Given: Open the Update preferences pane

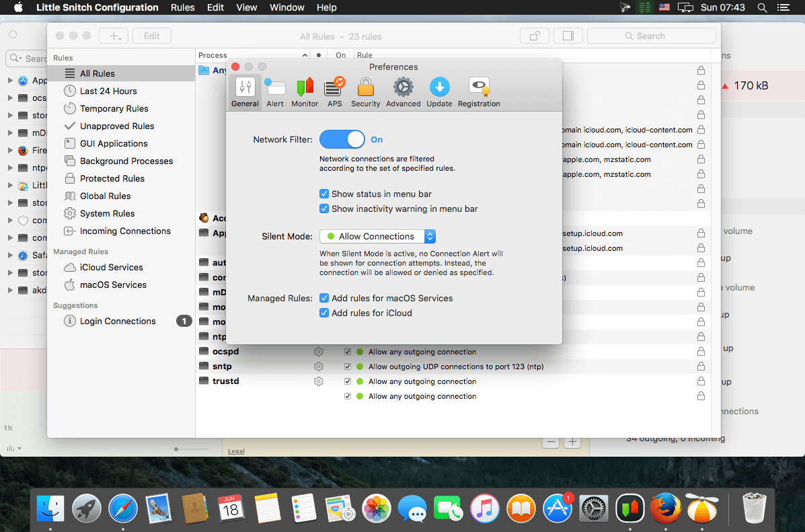Looking at the screenshot, I should [438, 92].
